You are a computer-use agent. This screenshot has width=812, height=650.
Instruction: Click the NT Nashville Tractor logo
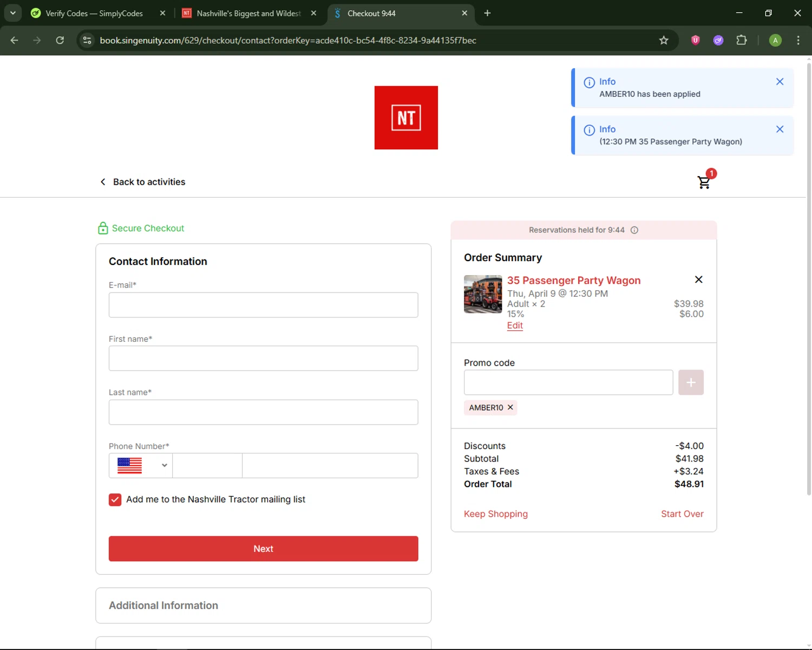406,118
